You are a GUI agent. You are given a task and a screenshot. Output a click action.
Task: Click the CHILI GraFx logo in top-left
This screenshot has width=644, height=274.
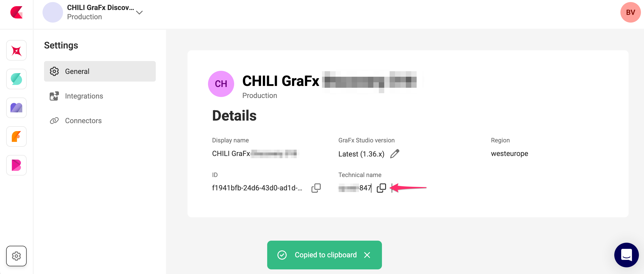pos(16,12)
